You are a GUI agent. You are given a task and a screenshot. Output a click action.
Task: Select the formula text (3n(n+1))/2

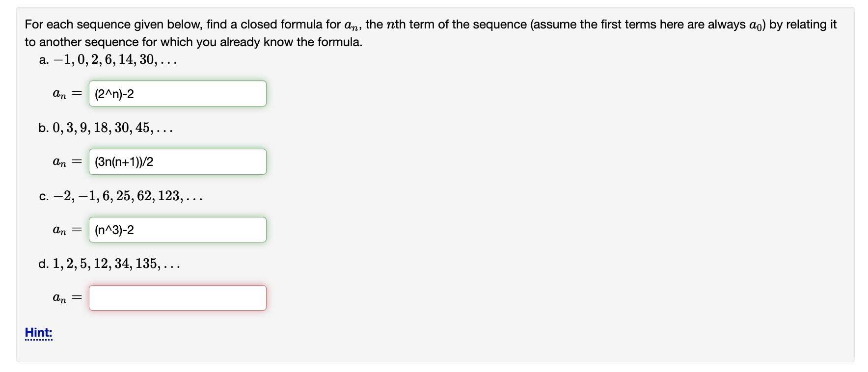pyautogui.click(x=122, y=161)
